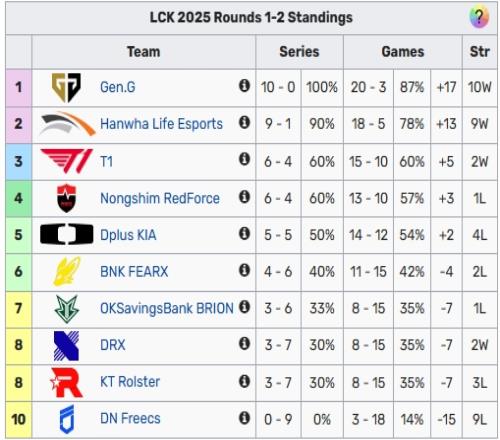Open the DN Freecs team link
The image size is (500, 440).
(x=130, y=419)
